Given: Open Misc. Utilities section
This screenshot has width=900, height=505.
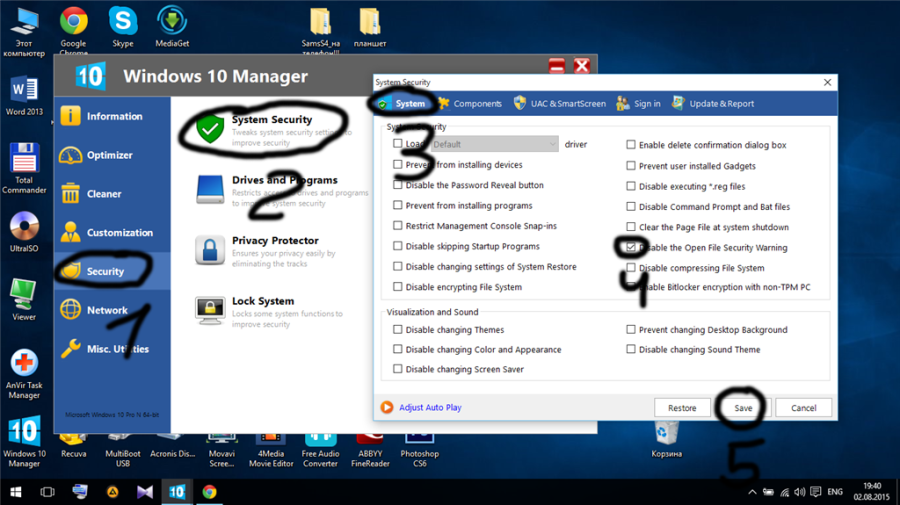Looking at the screenshot, I should click(x=112, y=349).
